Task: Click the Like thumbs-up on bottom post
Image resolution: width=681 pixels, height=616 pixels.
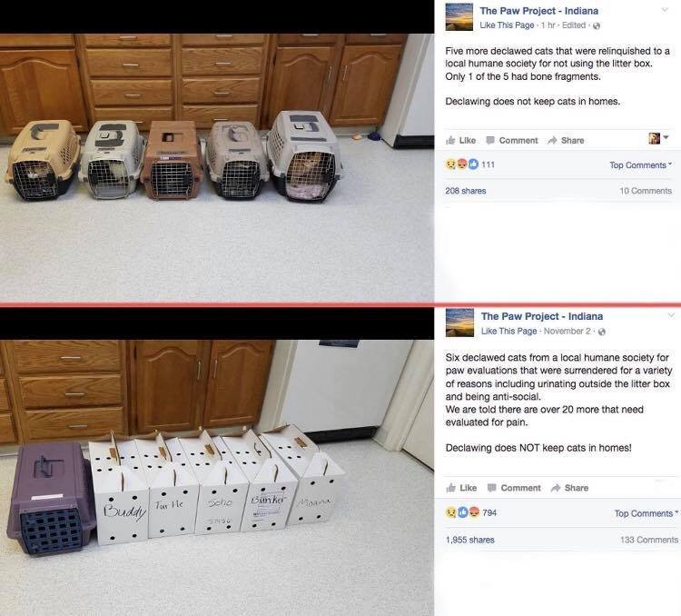Action: point(461,488)
